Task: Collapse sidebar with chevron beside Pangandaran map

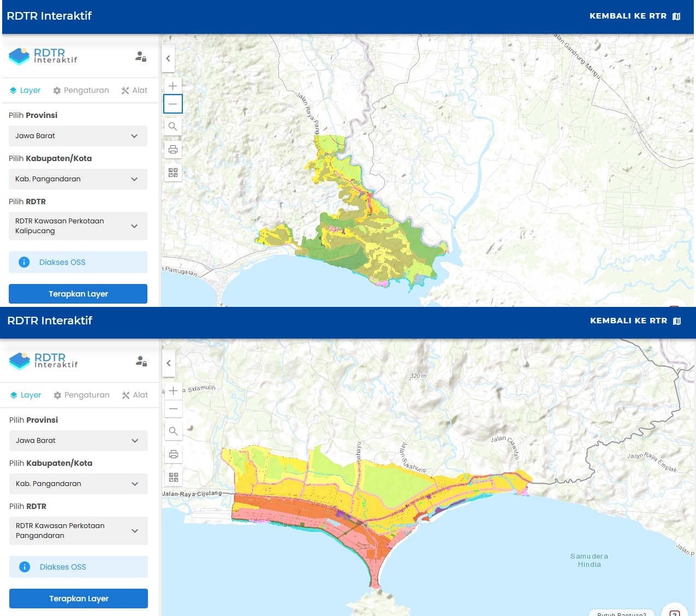Action: [x=169, y=363]
